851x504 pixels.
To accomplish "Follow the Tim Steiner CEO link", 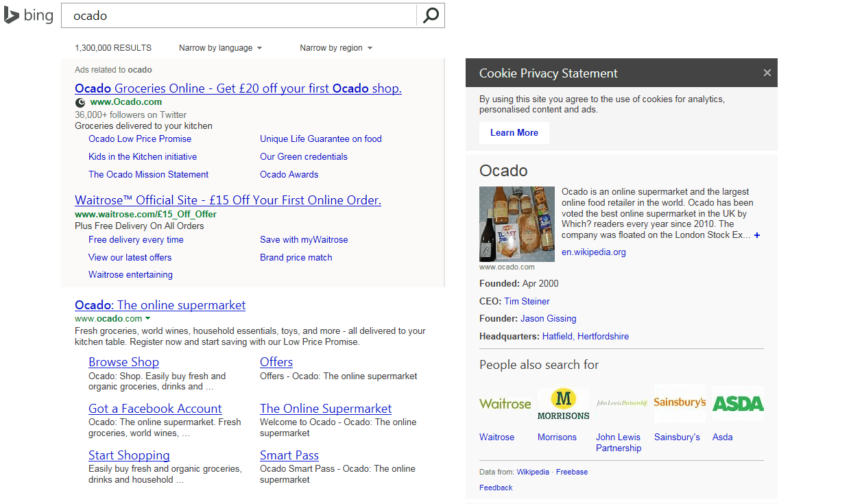I will coord(527,301).
